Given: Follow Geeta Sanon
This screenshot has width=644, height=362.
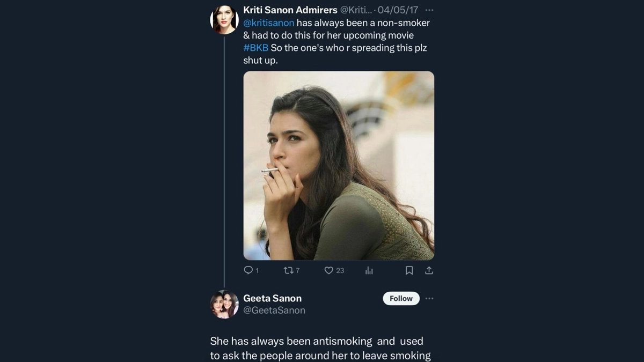Looking at the screenshot, I should click(401, 298).
